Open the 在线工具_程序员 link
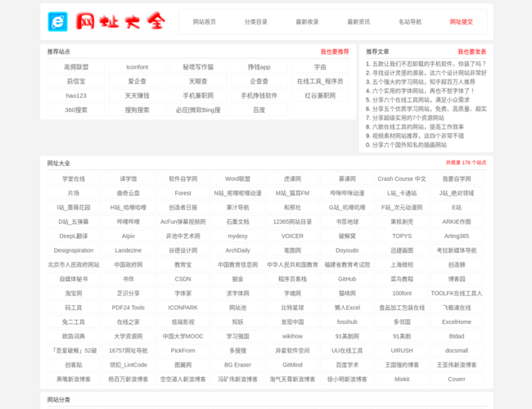This screenshot has height=409, width=532. pyautogui.click(x=320, y=81)
